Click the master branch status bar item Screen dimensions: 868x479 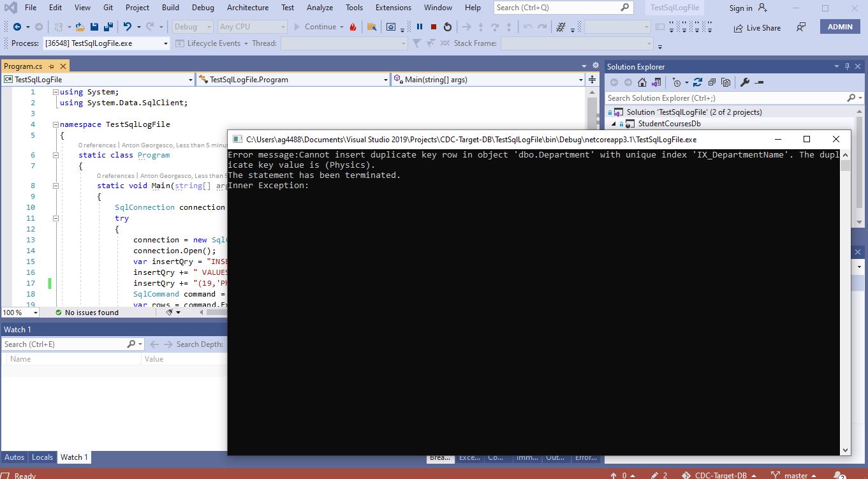pyautogui.click(x=794, y=475)
